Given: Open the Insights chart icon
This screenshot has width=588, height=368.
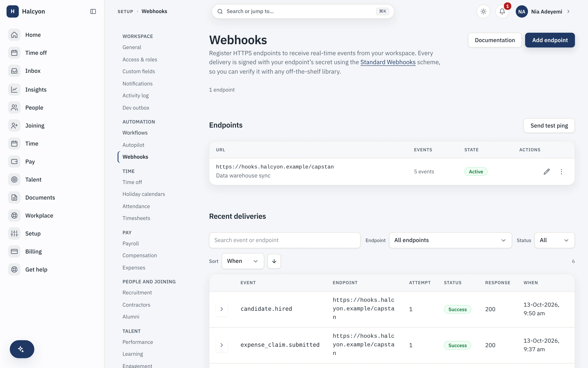Looking at the screenshot, I should pyautogui.click(x=14, y=90).
